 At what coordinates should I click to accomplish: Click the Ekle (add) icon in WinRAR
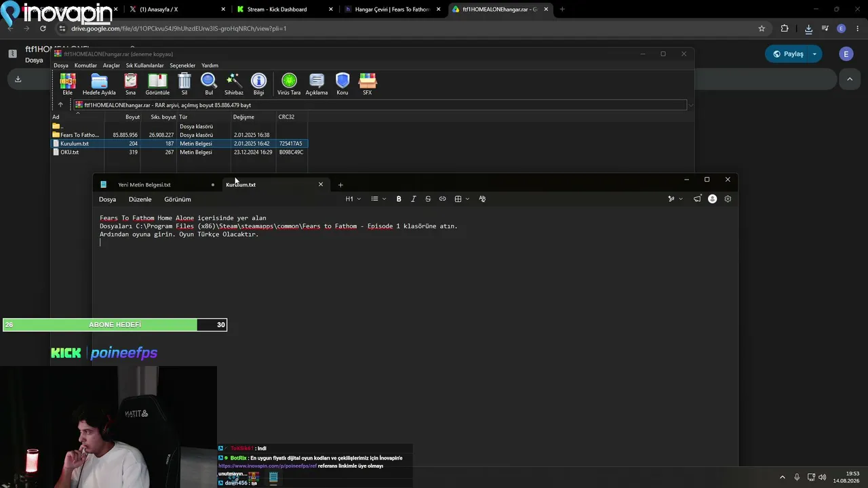(68, 84)
